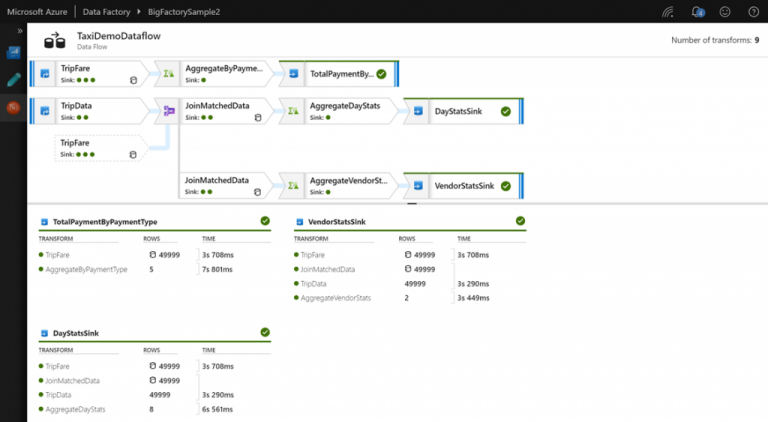This screenshot has width=768, height=422.
Task: Click AggregateVendorStats row in VendorStatsSink panel
Action: pyautogui.click(x=410, y=298)
